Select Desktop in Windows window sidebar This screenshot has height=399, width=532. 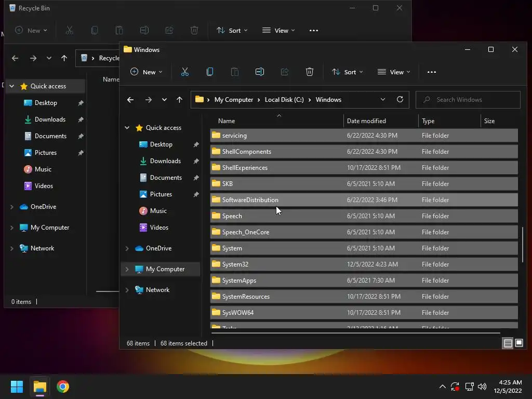161,144
